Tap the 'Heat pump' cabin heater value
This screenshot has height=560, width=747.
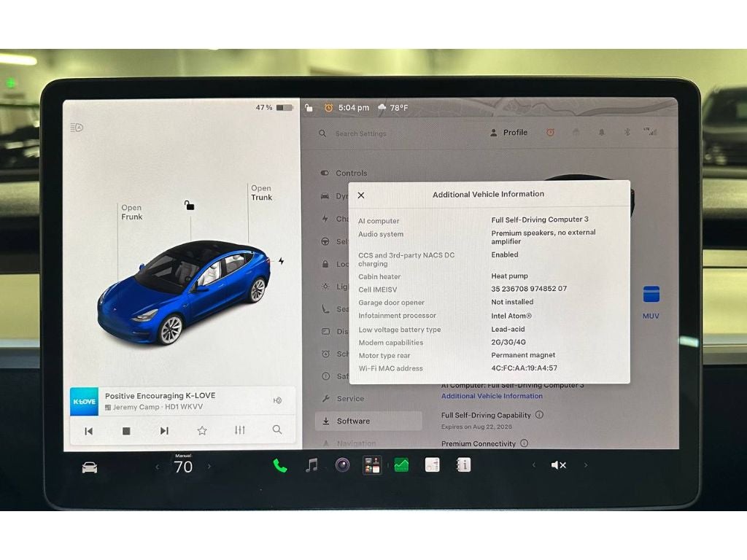click(509, 276)
